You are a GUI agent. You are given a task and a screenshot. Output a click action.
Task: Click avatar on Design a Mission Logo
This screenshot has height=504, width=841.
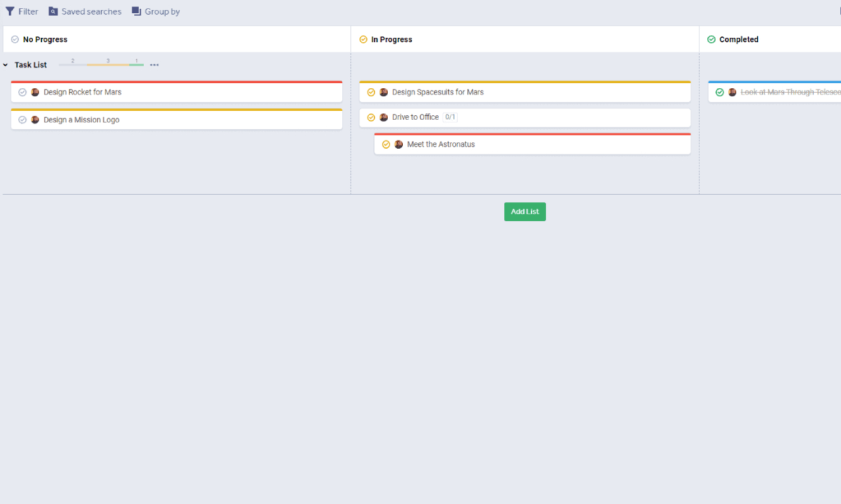click(x=35, y=120)
